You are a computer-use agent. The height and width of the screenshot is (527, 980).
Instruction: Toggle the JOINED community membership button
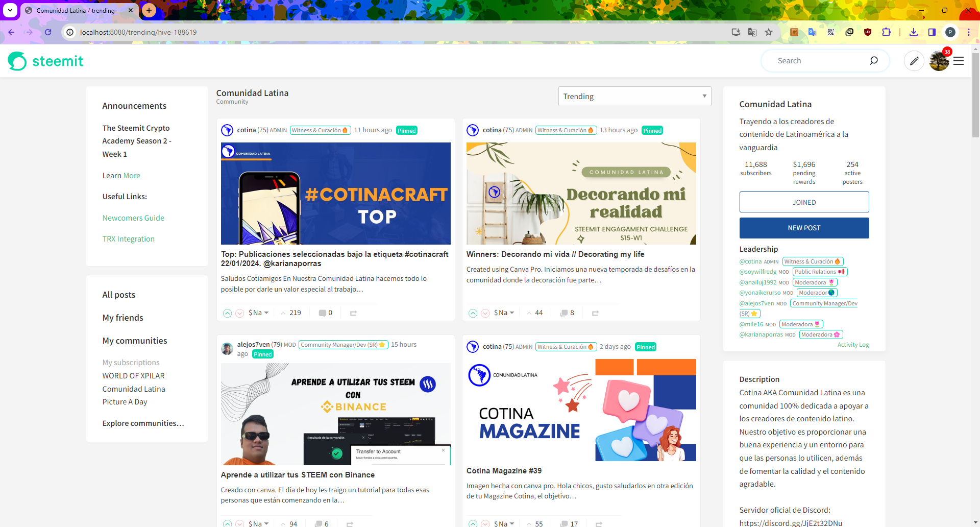804,202
